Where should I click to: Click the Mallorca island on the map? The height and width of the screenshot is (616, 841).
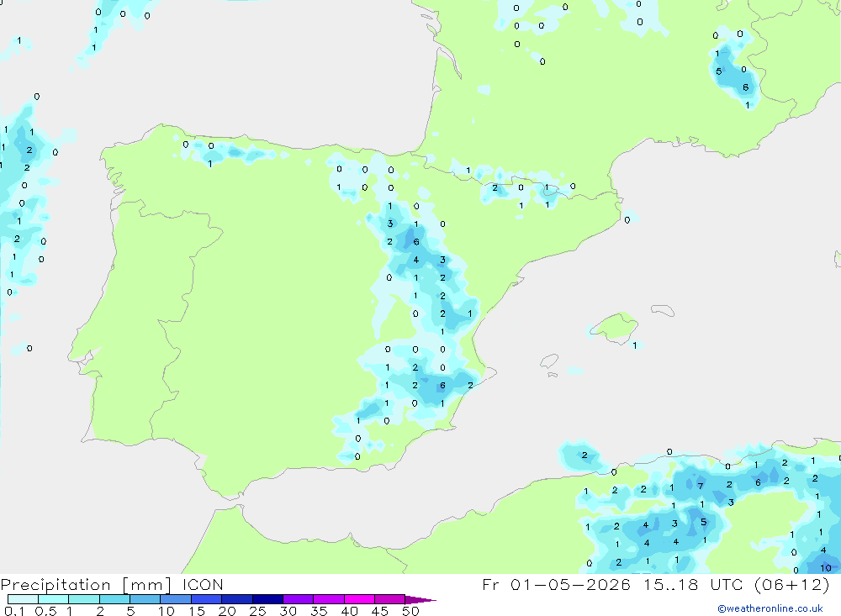coord(615,326)
